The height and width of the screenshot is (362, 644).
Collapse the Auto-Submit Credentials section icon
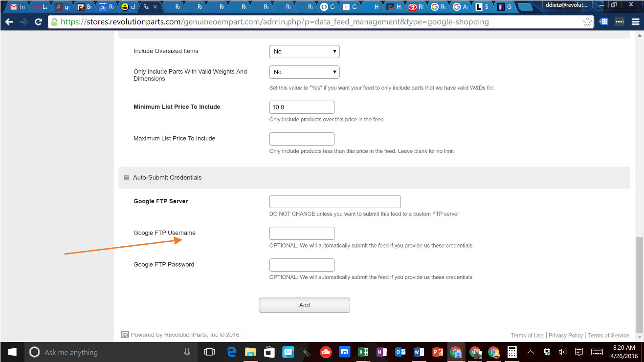[126, 178]
